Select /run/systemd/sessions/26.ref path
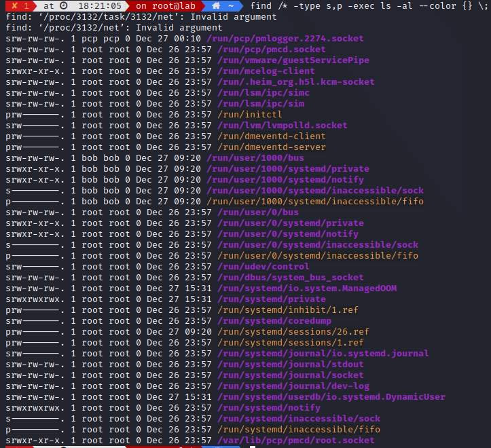Viewport: 491px width, 448px height. tap(293, 332)
